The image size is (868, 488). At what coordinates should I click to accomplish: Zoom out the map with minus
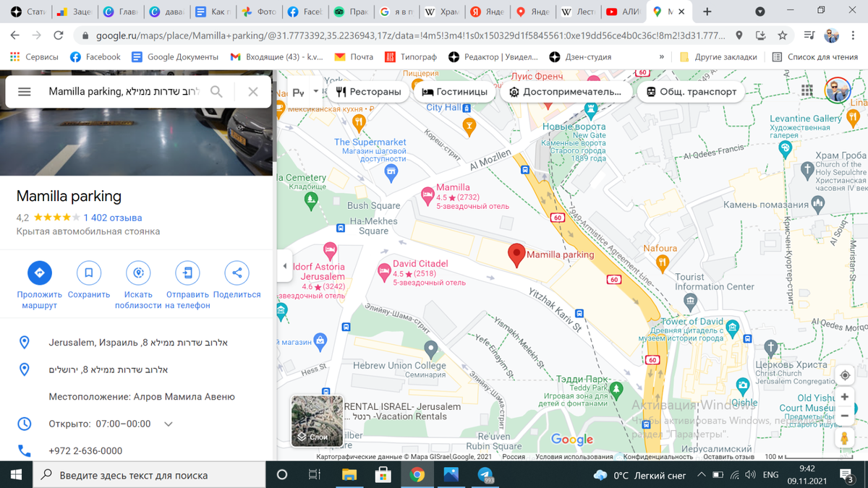[x=844, y=416]
